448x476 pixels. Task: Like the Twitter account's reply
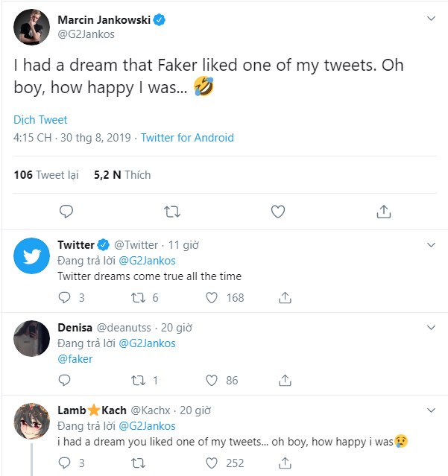(212, 298)
